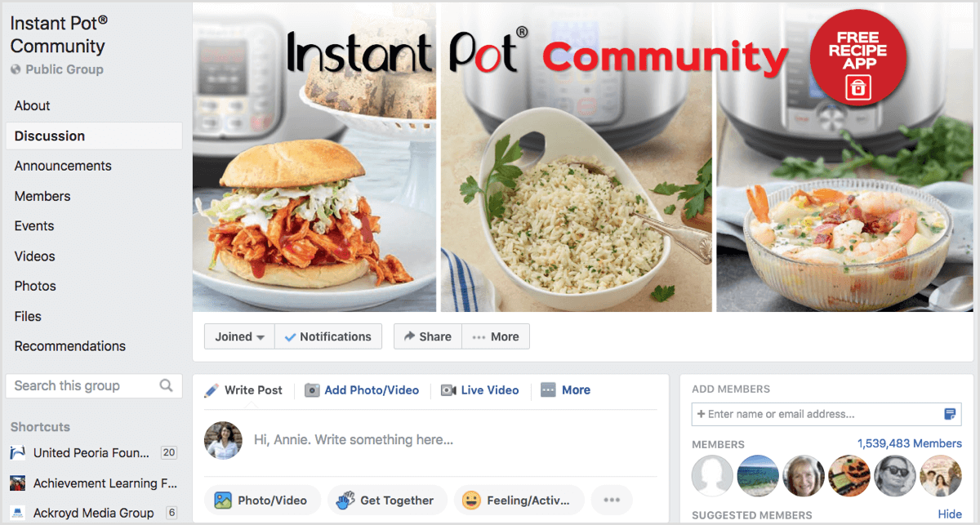Click the Get Together waving hand icon
Viewport: 980px width, 525px height.
pos(346,501)
